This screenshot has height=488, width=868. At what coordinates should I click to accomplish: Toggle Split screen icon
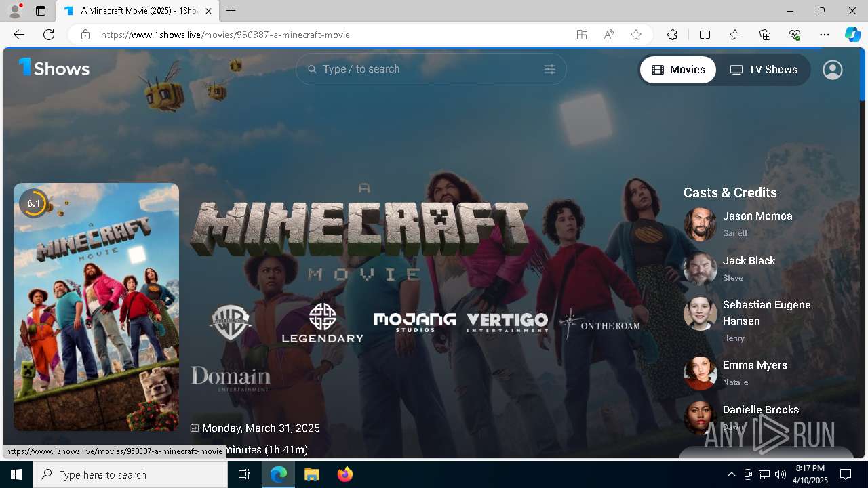pyautogui.click(x=705, y=35)
